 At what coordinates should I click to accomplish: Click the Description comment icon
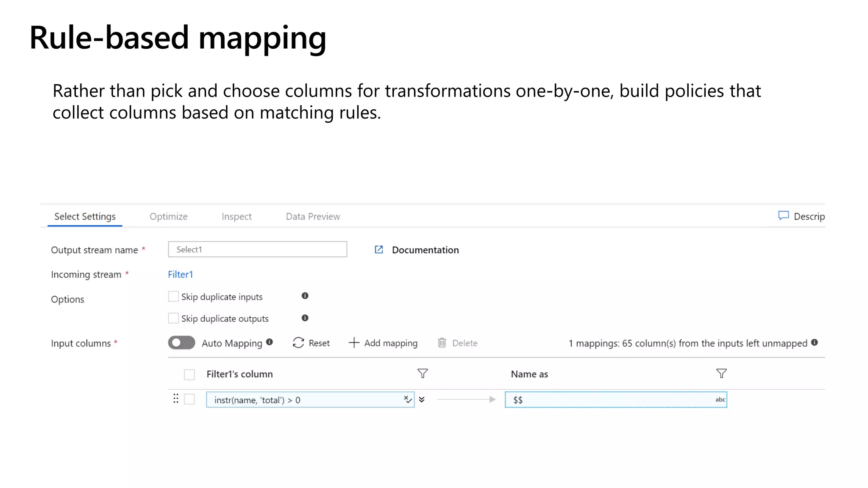[x=783, y=216]
